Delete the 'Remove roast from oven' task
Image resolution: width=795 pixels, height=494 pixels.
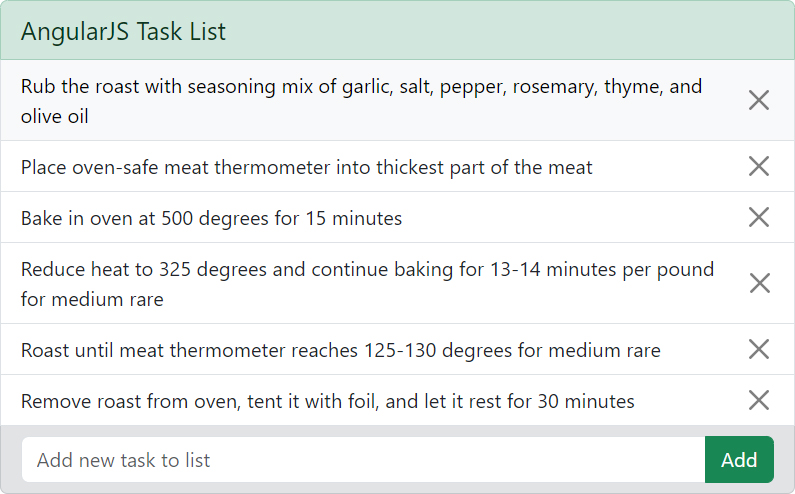(759, 400)
